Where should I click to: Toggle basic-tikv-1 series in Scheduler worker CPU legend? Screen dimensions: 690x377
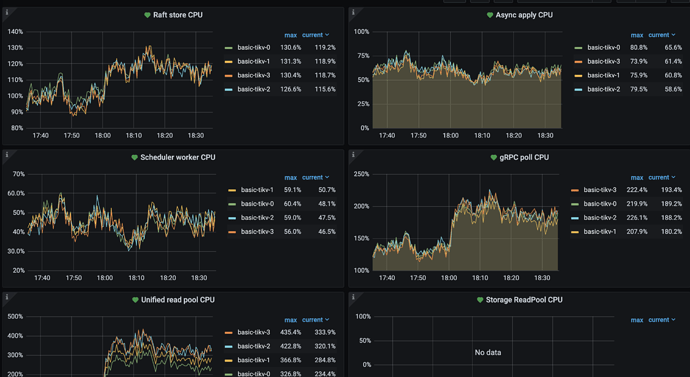tap(257, 190)
